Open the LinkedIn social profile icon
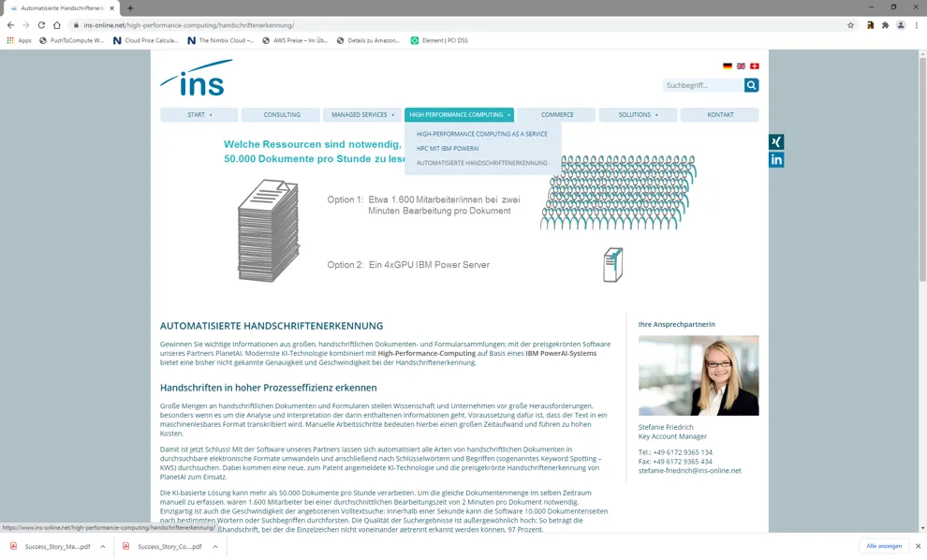 coord(776,159)
